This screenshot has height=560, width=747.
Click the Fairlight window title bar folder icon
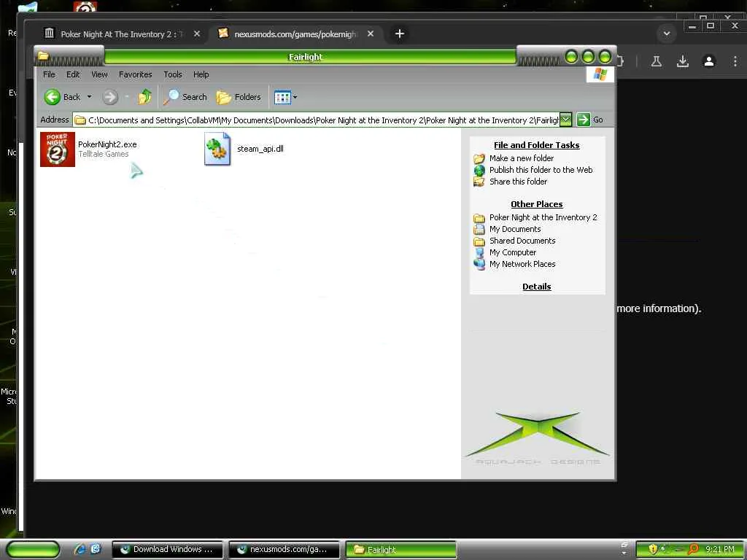pyautogui.click(x=43, y=57)
